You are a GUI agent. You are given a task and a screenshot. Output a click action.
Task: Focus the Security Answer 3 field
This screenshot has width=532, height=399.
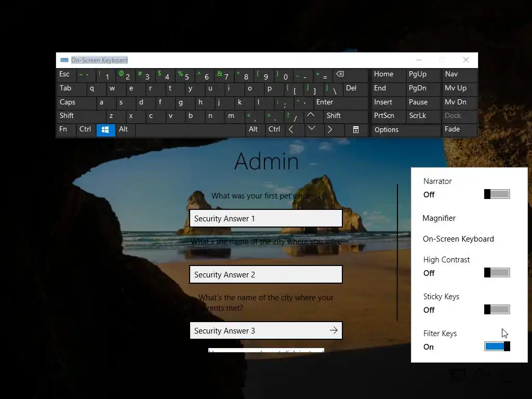pos(265,330)
